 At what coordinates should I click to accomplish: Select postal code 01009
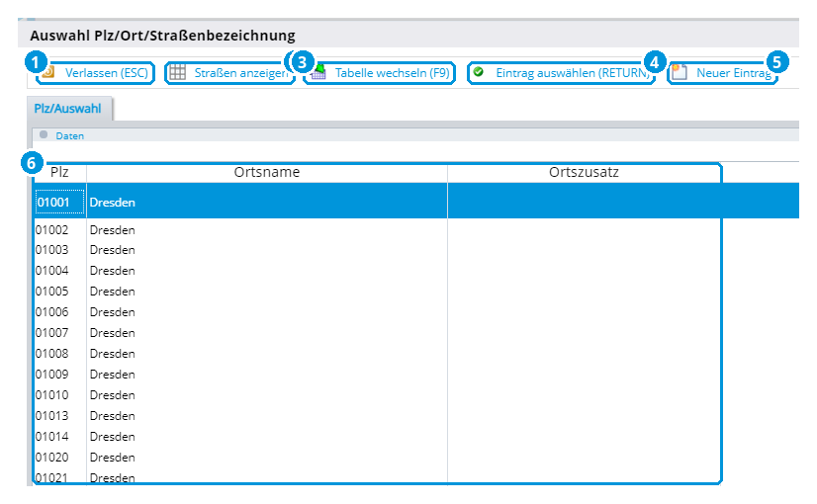point(52,375)
